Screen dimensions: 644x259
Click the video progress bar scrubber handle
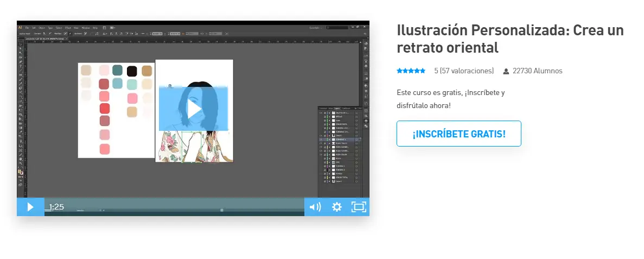(222, 210)
